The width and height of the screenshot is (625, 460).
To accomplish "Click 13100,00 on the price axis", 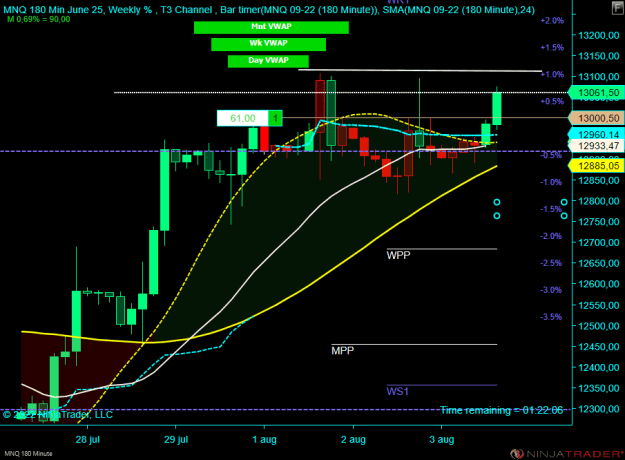I will point(599,77).
